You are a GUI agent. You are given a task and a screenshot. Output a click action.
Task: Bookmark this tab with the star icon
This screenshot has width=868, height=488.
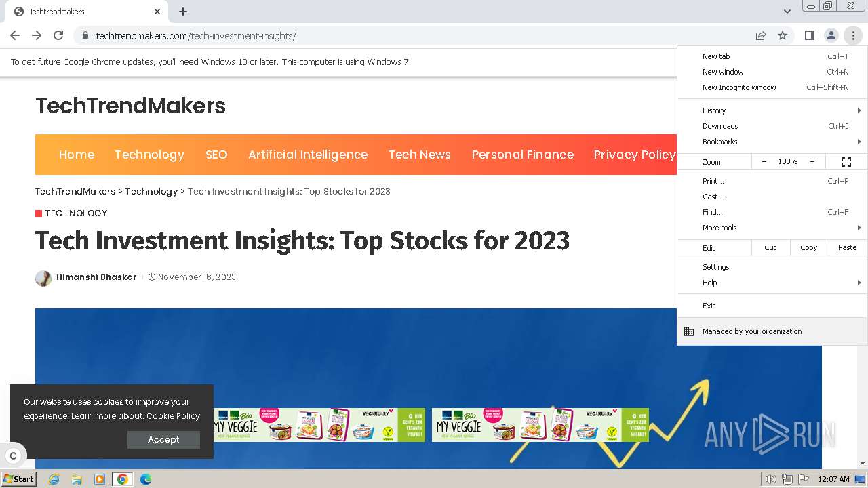pyautogui.click(x=783, y=35)
